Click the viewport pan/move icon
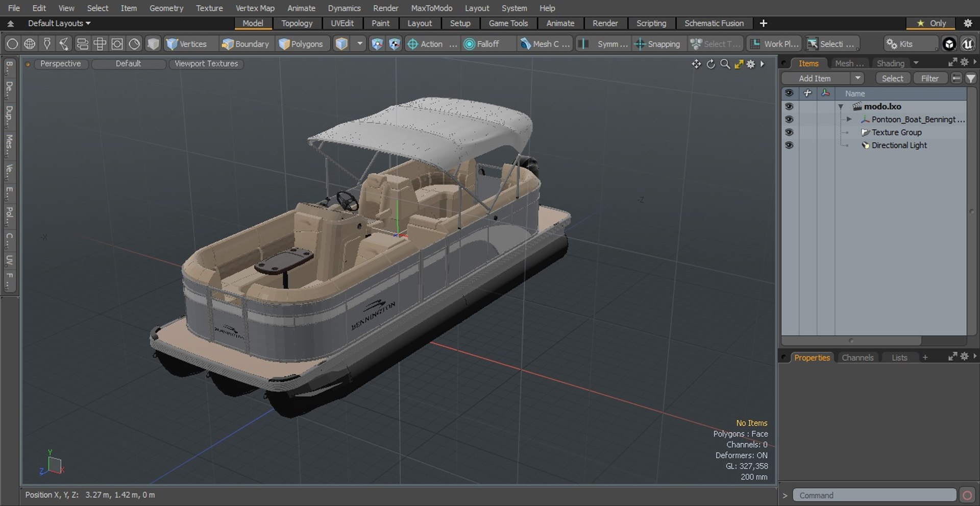The width and height of the screenshot is (980, 506). pyautogui.click(x=696, y=64)
